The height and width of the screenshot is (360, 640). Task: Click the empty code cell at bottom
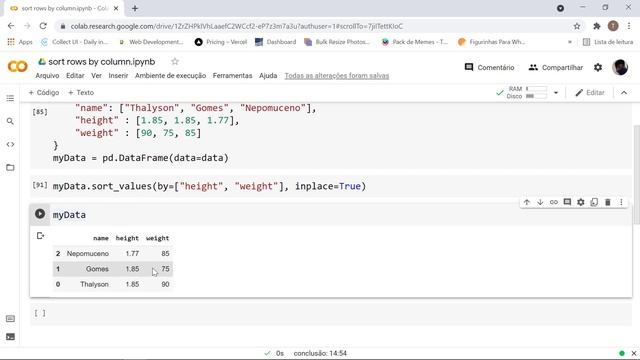click(331, 313)
